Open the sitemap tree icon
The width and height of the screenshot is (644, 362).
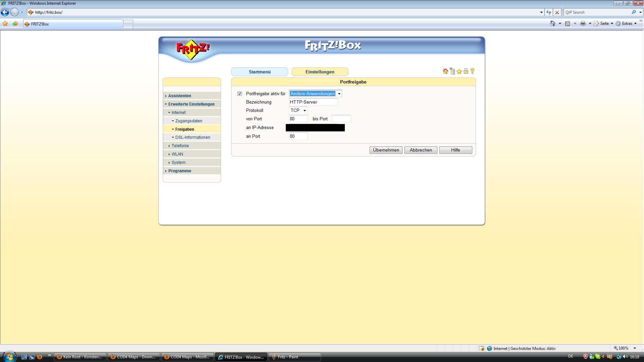[452, 71]
